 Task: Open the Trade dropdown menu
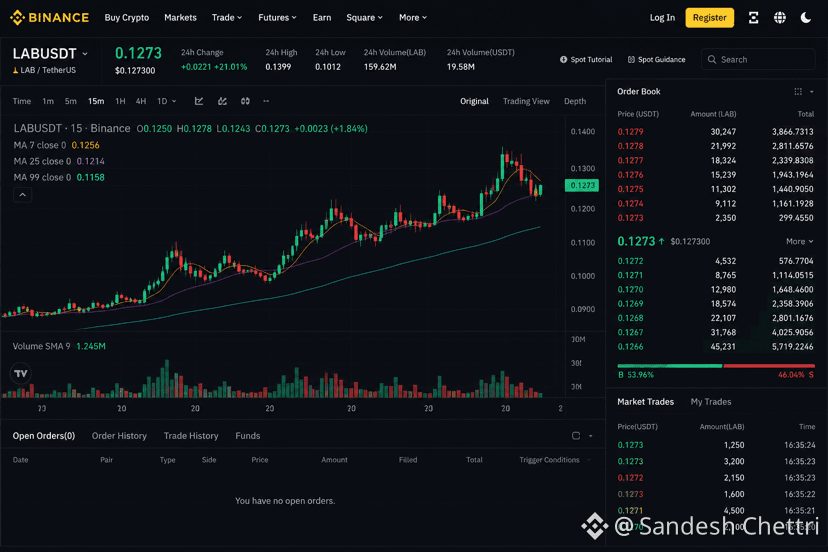[227, 17]
